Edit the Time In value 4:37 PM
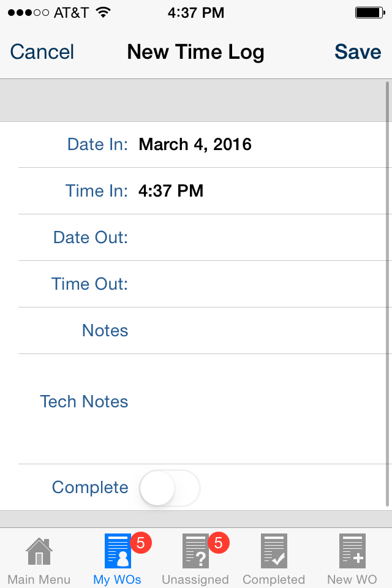This screenshot has width=392, height=588. pos(171,191)
